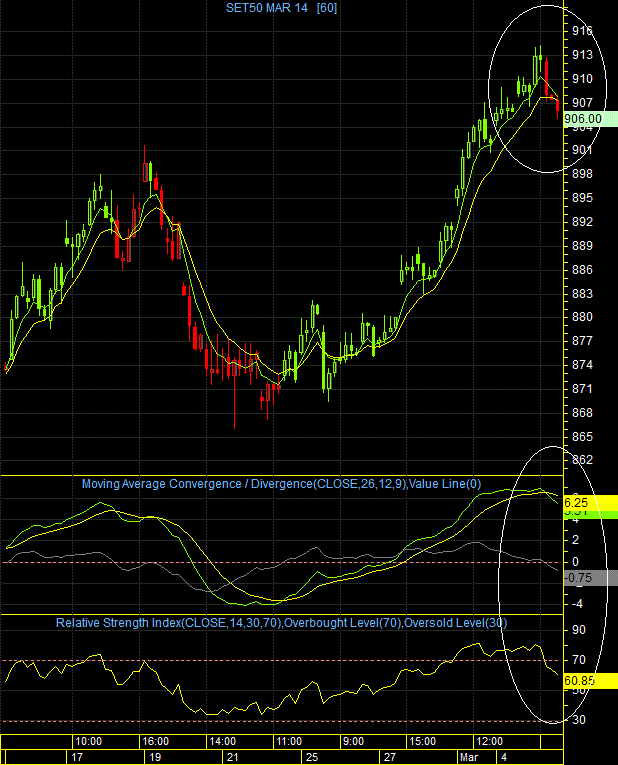Viewport: 618px width, 765px height.
Task: Click the 865 price axis label
Action: pyautogui.click(x=582, y=436)
